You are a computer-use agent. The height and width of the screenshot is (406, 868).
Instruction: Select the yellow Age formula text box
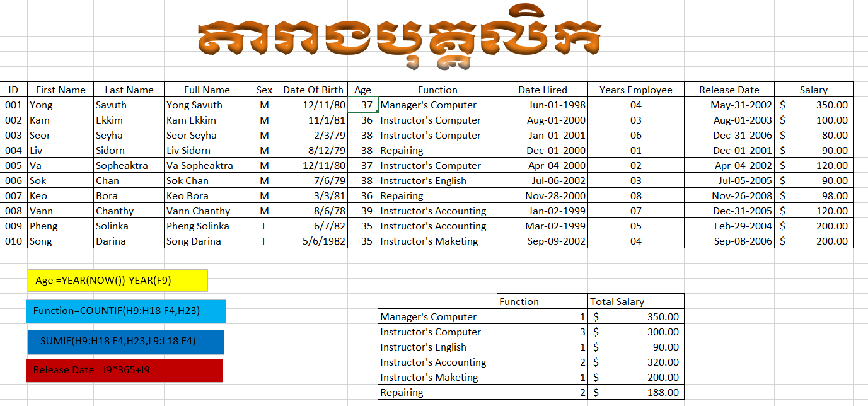[x=117, y=281]
